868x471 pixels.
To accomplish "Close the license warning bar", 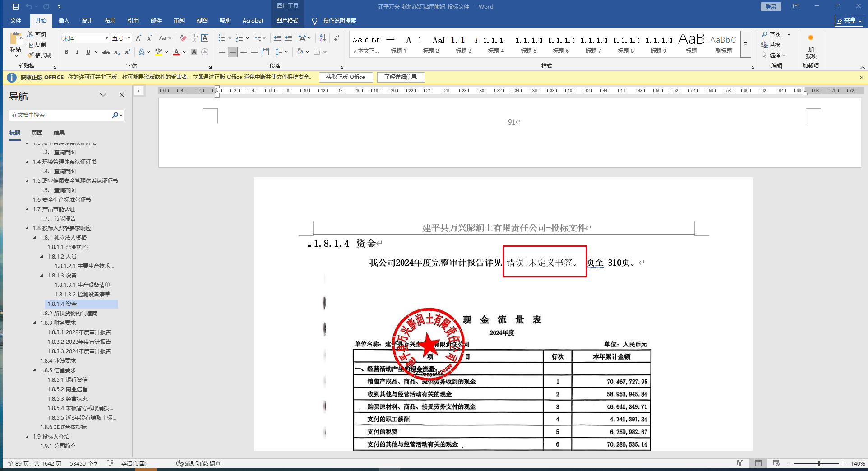I will pos(861,78).
